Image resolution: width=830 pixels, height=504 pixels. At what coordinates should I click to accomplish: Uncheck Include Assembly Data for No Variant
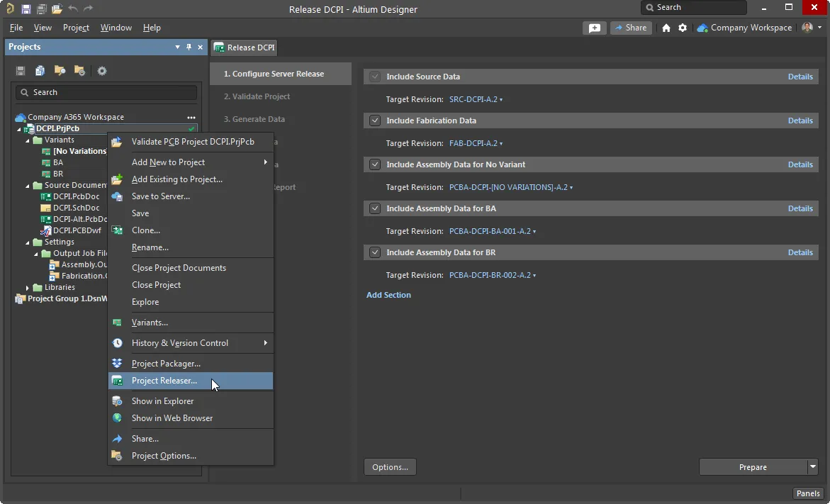375,164
